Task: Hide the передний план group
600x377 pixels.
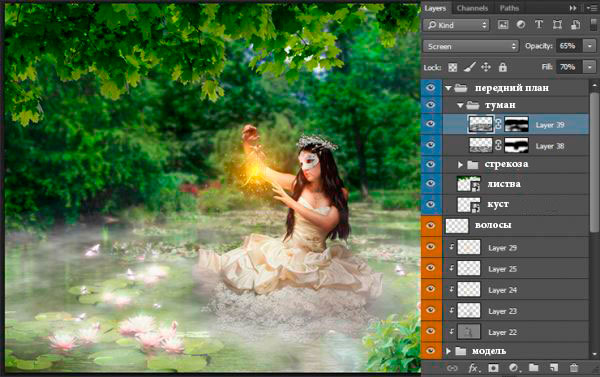Action: click(x=430, y=88)
